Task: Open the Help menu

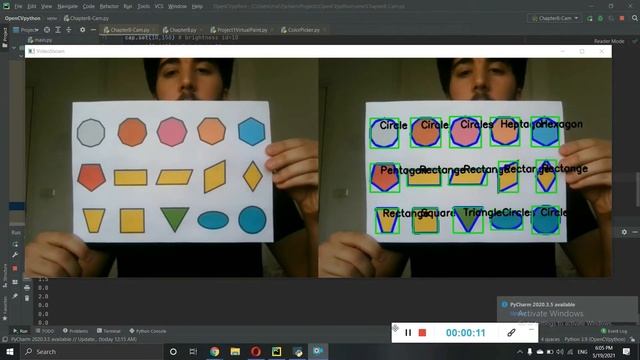Action: 197,7
